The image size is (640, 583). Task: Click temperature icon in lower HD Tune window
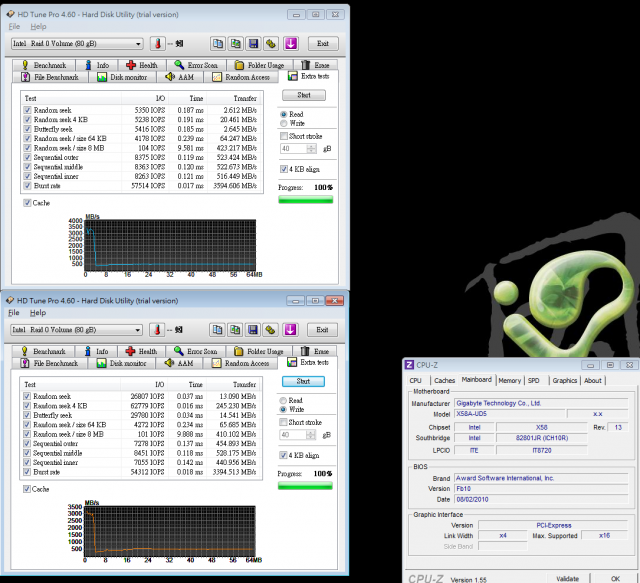(157, 330)
